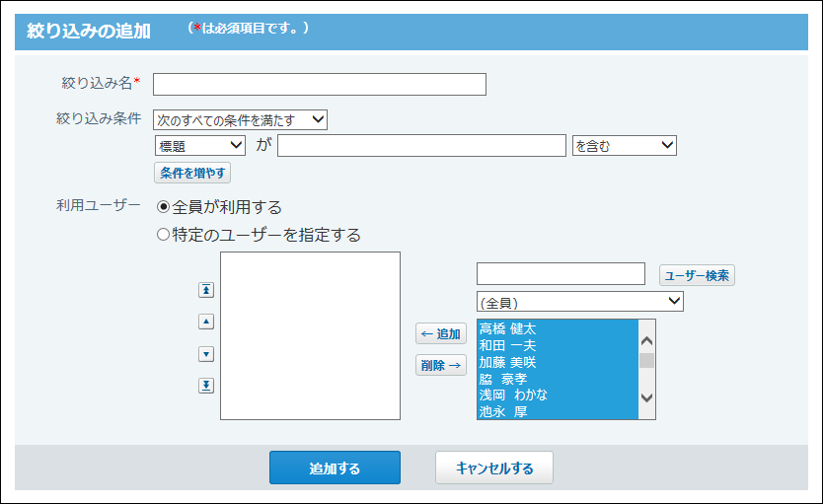Click the キャンセルする button
Viewport: 823px width, 504px height.
pos(494,468)
